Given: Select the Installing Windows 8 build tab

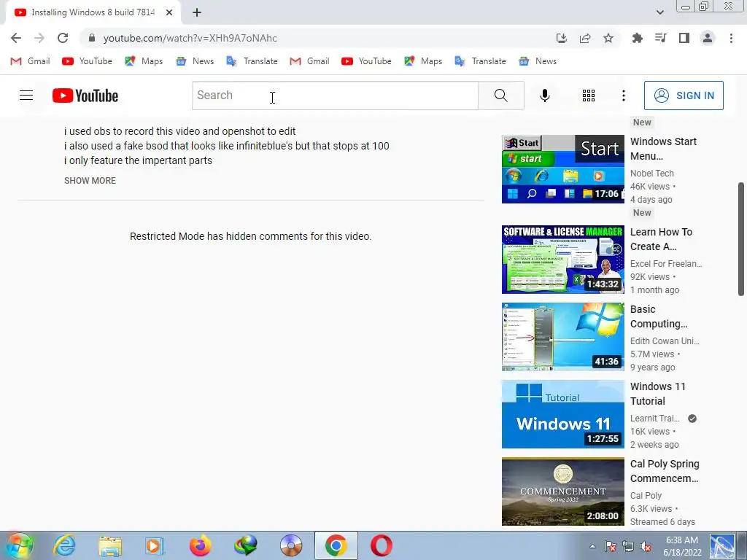Looking at the screenshot, I should [x=93, y=12].
